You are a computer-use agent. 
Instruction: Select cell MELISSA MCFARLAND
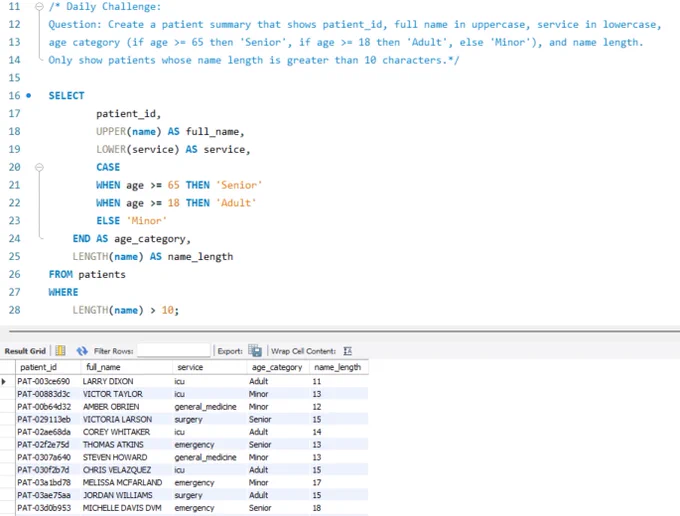tap(122, 482)
